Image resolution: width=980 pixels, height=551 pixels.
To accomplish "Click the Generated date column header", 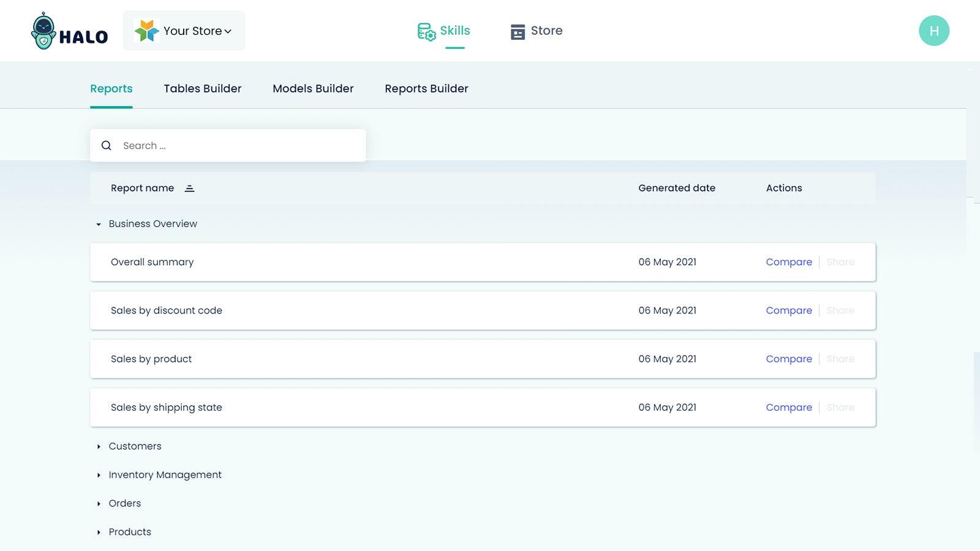I will [676, 188].
